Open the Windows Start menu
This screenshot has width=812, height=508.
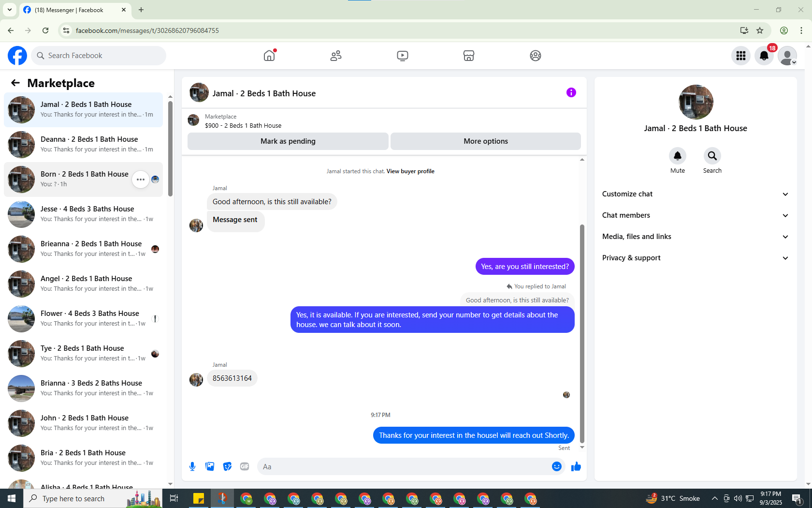click(x=12, y=498)
